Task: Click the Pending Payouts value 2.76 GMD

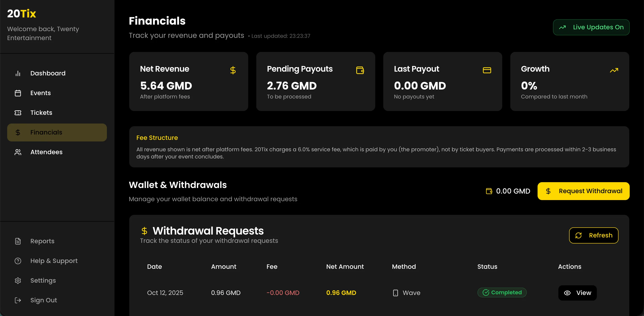Action: click(292, 86)
